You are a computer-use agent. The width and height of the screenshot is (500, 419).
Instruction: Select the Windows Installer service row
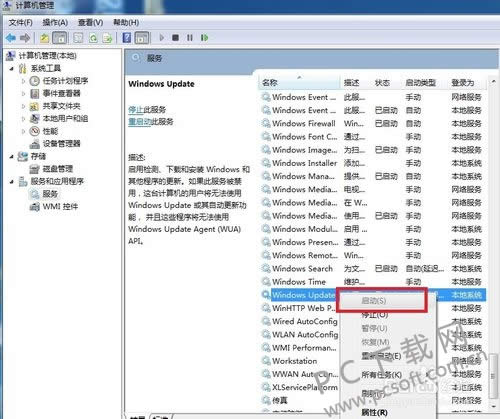[373, 163]
